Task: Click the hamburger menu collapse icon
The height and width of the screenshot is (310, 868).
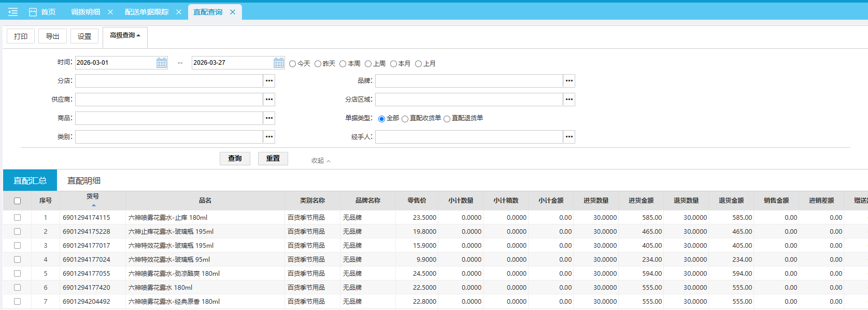Action: coord(13,12)
